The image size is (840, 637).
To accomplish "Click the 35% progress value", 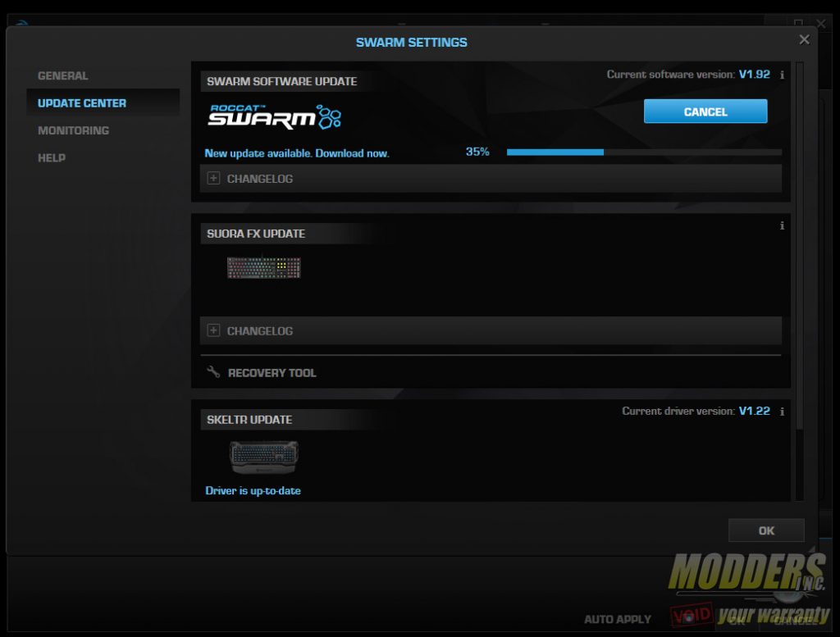I will point(477,152).
